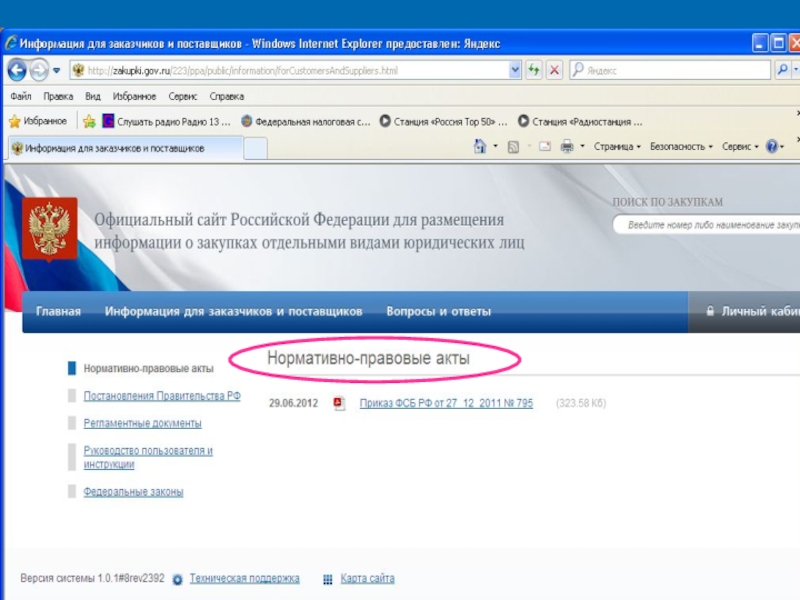Open the Справка menu
Image resolution: width=800 pixels, height=600 pixels.
click(227, 97)
